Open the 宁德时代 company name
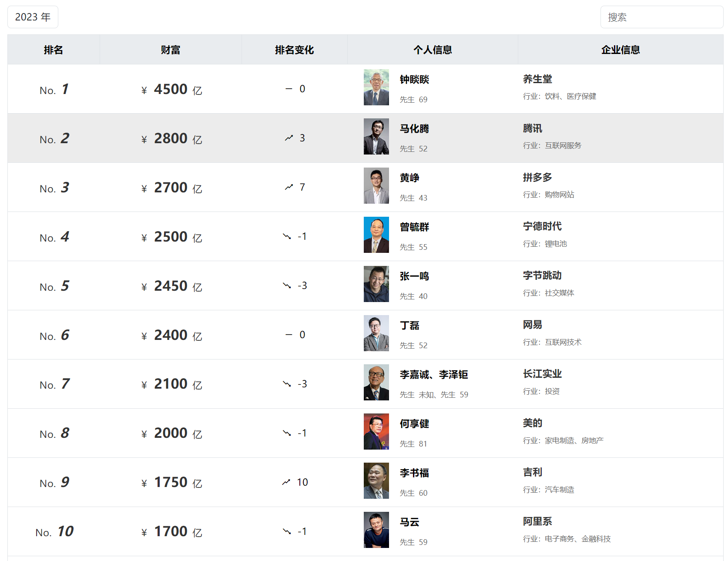The image size is (728, 561). 542,226
